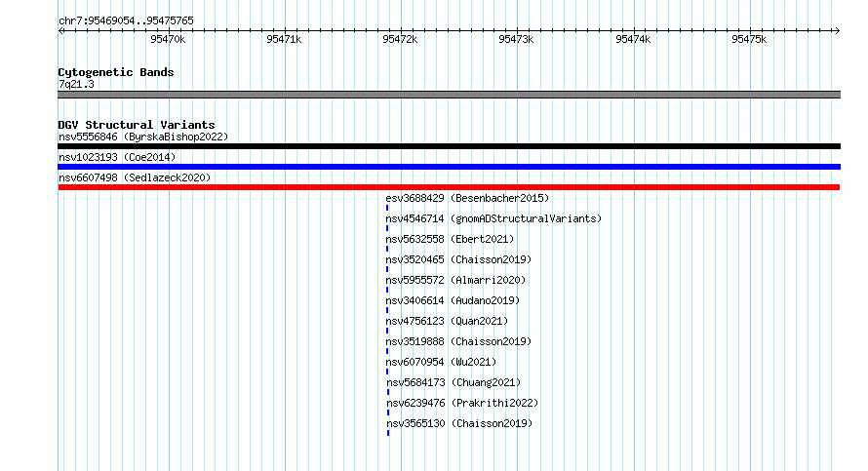The height and width of the screenshot is (471, 868).
Task: Open variant nsv5684173 (Chuang2021)
Action: point(454,382)
